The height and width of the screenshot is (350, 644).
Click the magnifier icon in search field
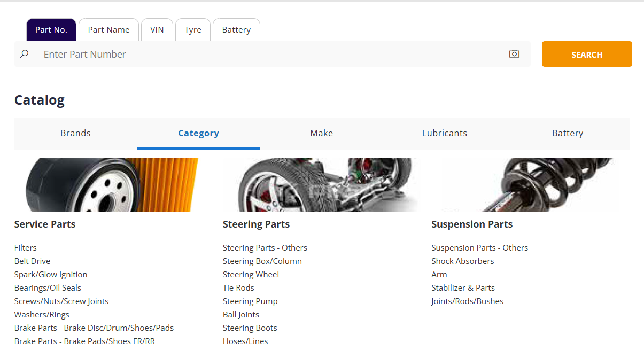[24, 54]
